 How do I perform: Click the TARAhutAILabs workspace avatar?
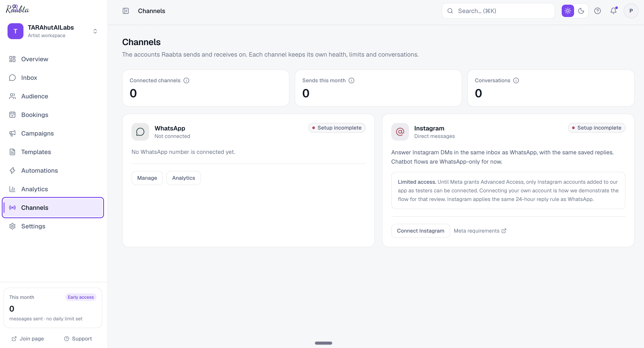click(x=15, y=31)
